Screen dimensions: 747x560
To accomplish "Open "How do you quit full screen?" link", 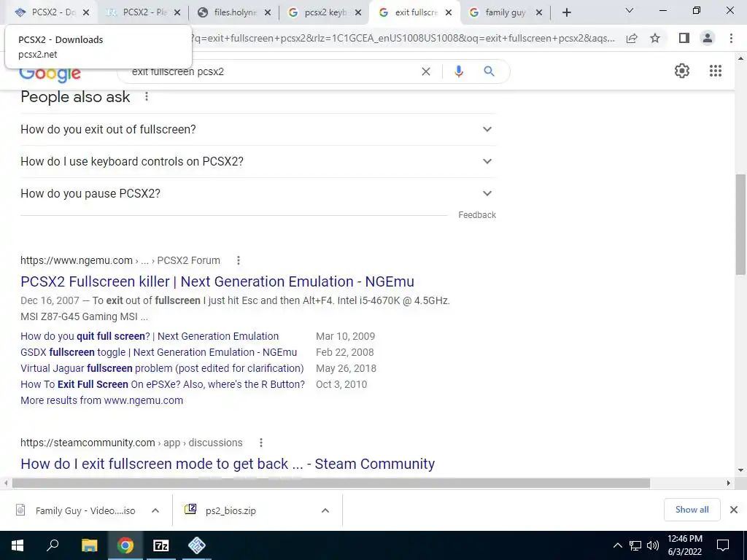I will pos(150,336).
